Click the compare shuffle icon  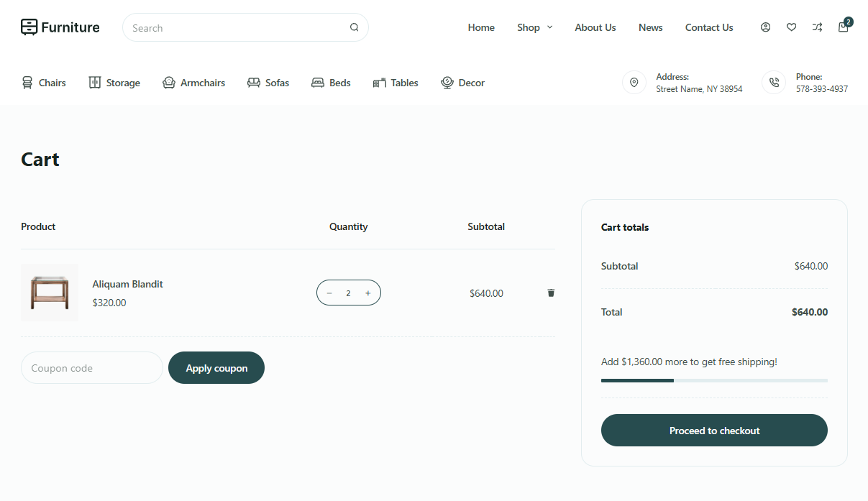point(817,27)
